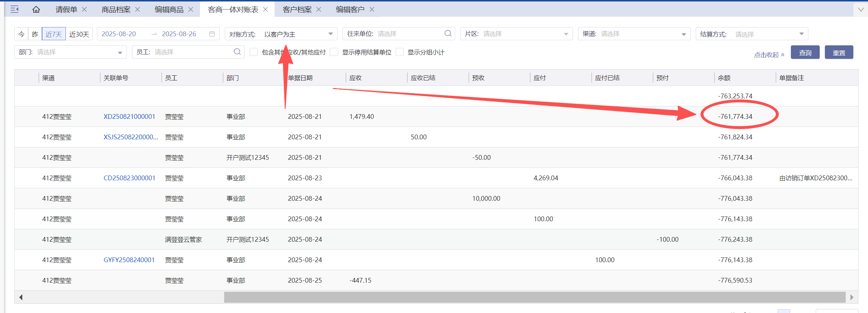
Task: Click the horizontal scrollbar thumb
Action: point(535,297)
